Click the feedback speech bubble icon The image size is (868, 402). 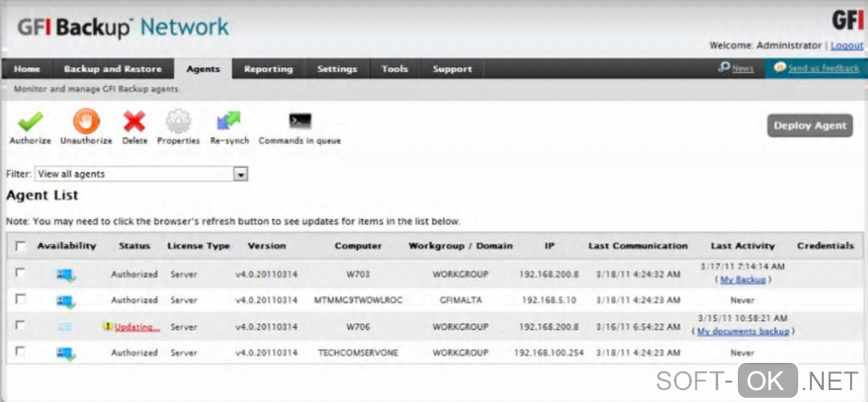[x=779, y=67]
